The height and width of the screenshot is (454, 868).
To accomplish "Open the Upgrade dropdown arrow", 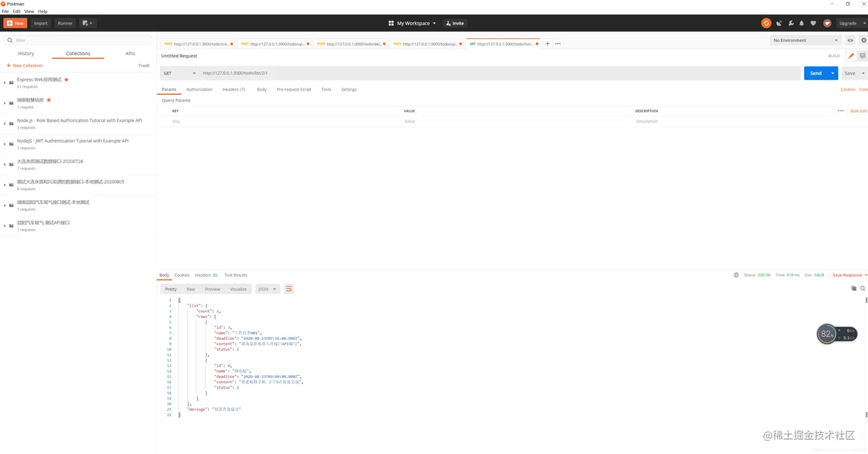I will (x=864, y=24).
